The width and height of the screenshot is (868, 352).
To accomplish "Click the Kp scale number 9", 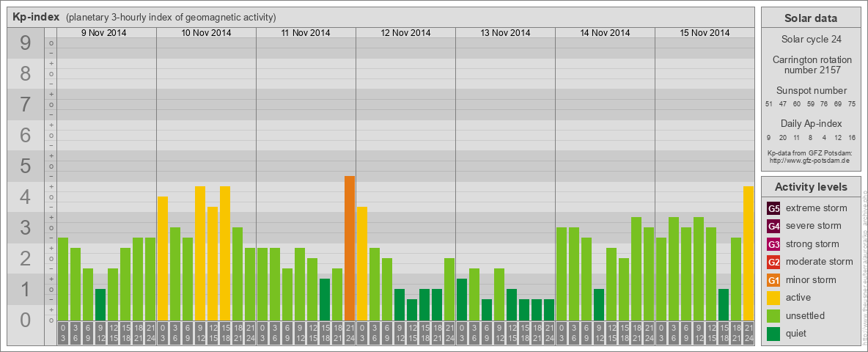I will pos(25,43).
